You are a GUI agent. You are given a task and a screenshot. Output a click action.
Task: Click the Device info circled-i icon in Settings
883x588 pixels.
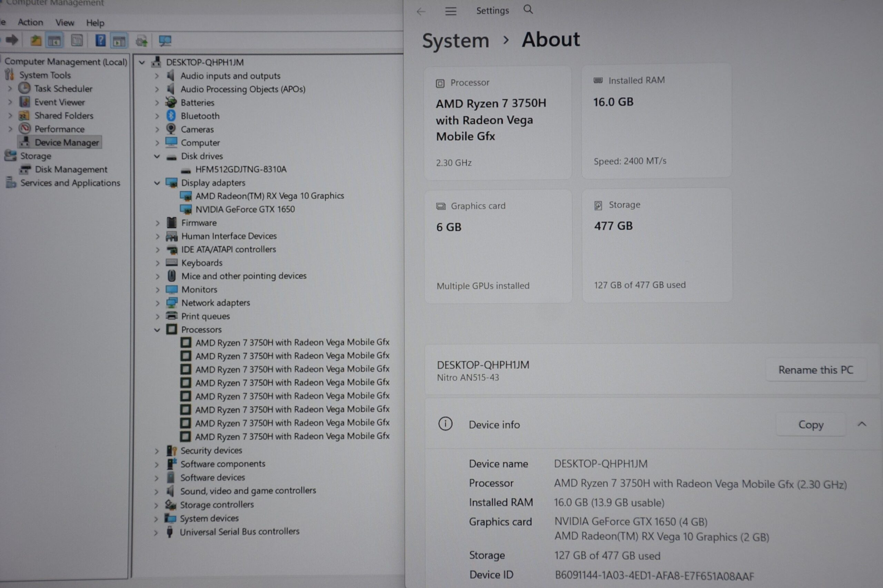tap(445, 424)
